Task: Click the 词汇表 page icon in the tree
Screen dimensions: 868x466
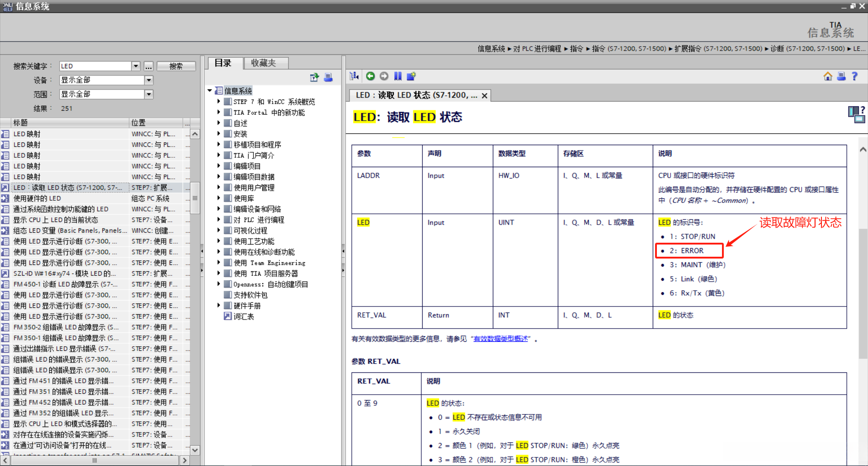Action: [x=228, y=316]
